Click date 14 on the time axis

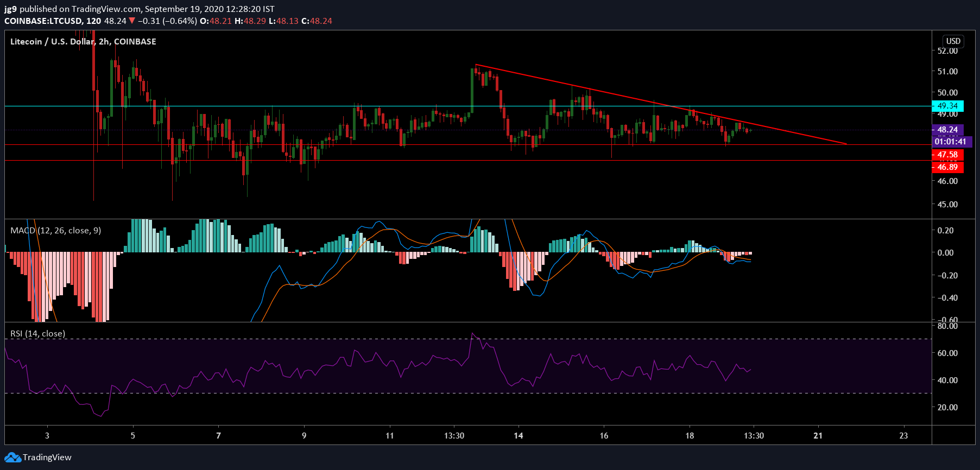pyautogui.click(x=519, y=435)
